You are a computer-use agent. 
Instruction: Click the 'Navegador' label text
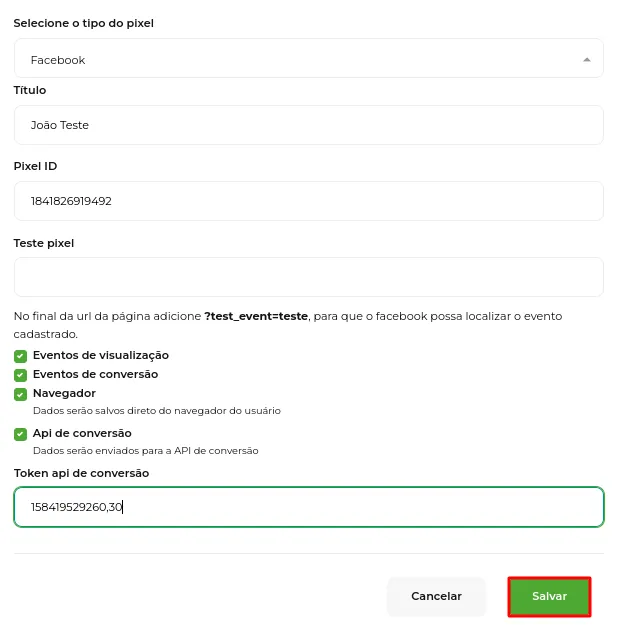[x=64, y=393]
